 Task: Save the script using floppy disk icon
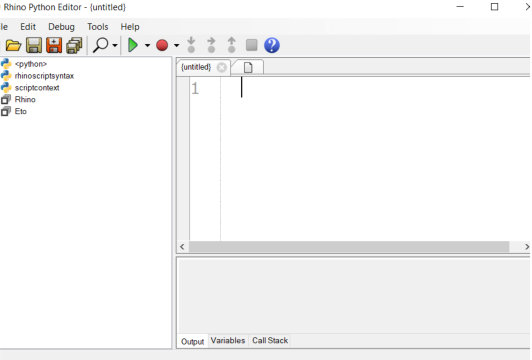[34, 45]
